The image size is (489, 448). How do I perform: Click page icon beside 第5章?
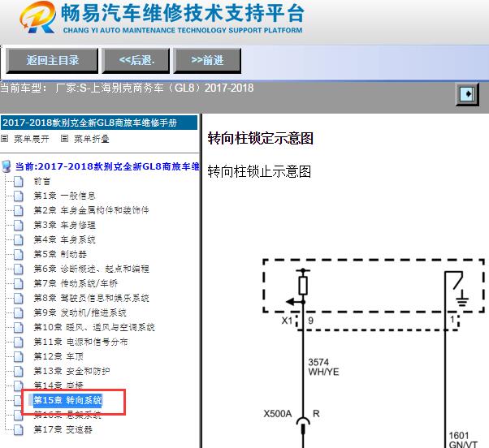[19, 255]
